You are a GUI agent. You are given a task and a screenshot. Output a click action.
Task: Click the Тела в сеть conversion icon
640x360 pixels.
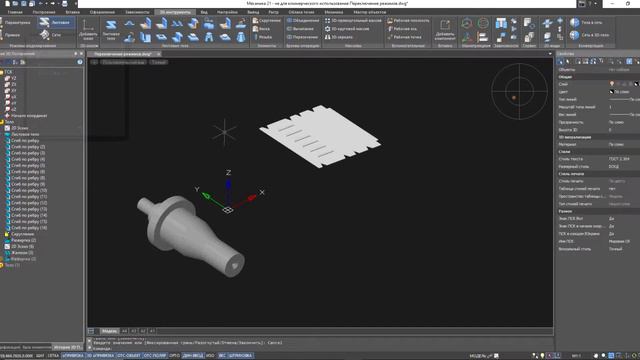575,22
